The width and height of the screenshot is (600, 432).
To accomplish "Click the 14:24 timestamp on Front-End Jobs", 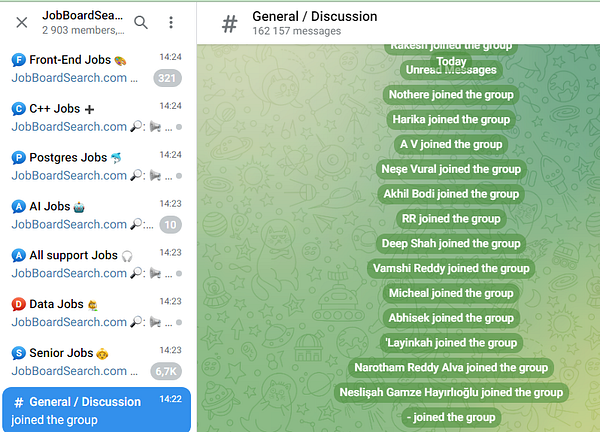I will click(x=171, y=57).
